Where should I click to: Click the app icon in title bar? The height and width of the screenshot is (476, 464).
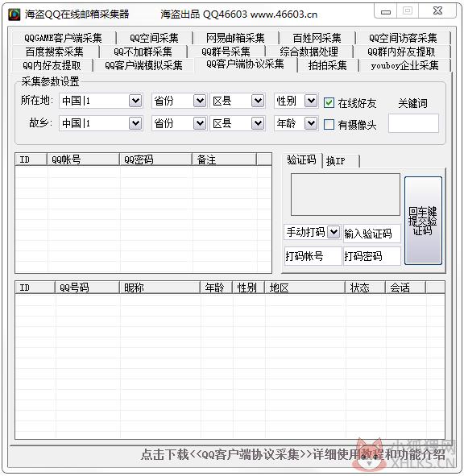14,14
